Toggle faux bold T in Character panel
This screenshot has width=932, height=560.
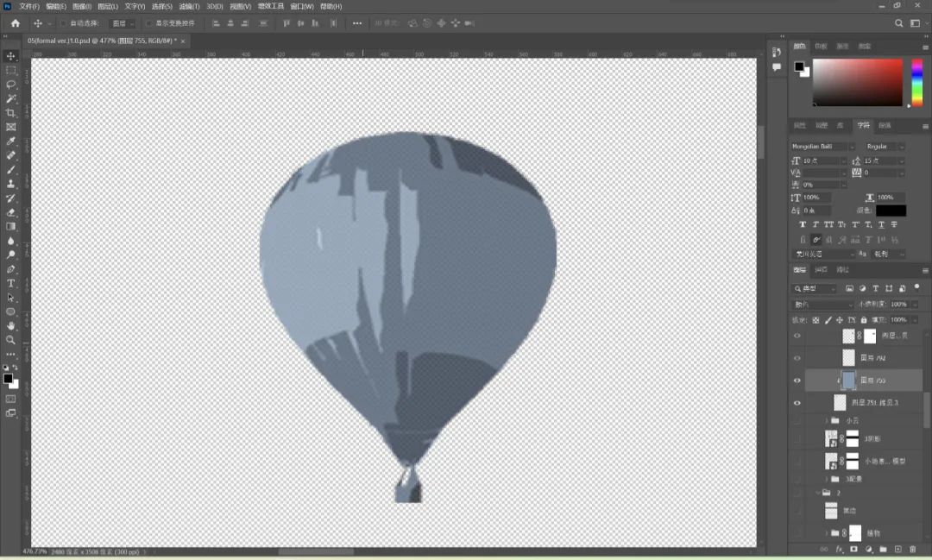click(803, 224)
